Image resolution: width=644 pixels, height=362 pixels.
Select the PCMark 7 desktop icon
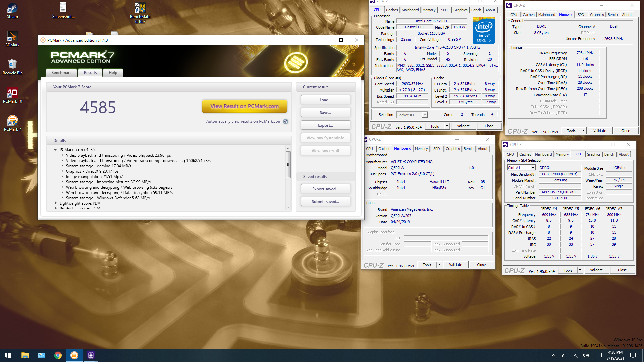click(12, 123)
